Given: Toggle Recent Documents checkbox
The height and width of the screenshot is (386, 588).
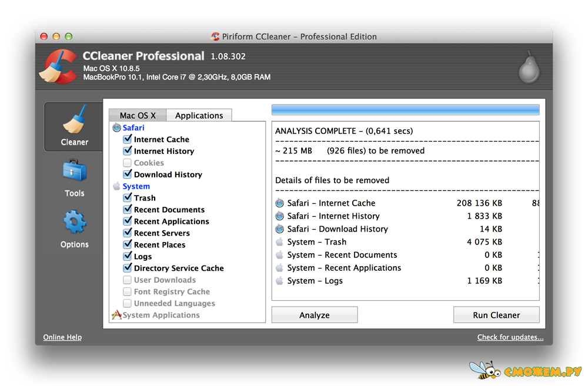Looking at the screenshot, I should tap(128, 209).
